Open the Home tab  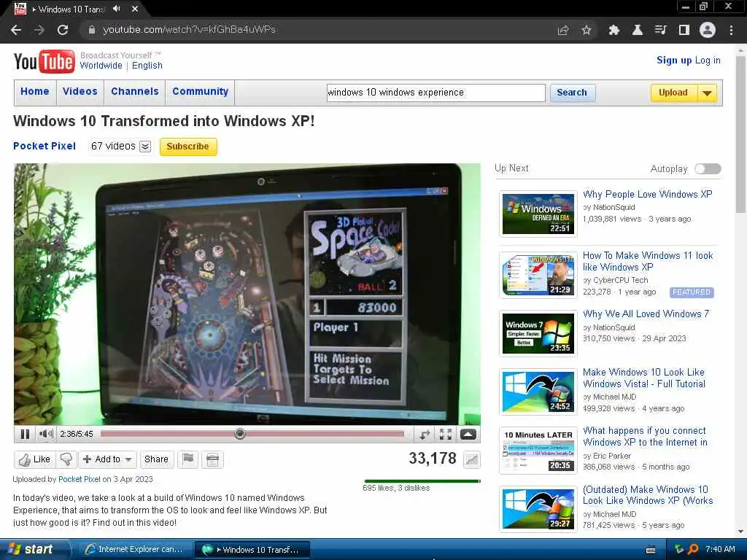35,91
